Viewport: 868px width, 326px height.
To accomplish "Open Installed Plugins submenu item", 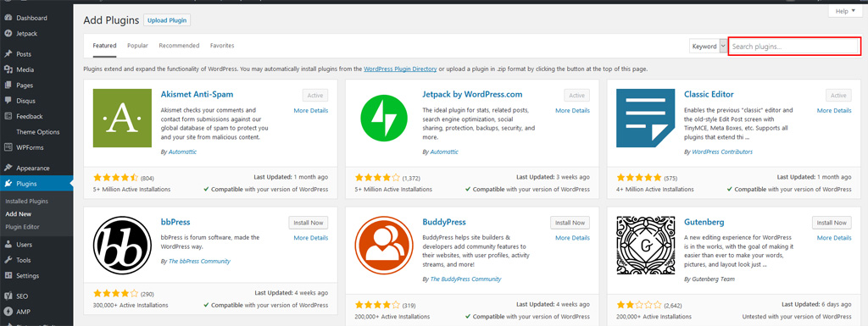I will click(26, 202).
